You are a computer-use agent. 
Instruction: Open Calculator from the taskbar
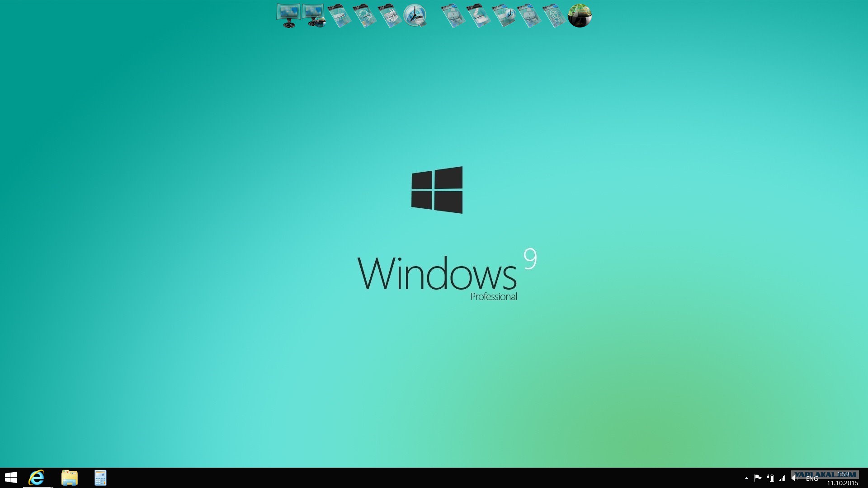pos(100,478)
